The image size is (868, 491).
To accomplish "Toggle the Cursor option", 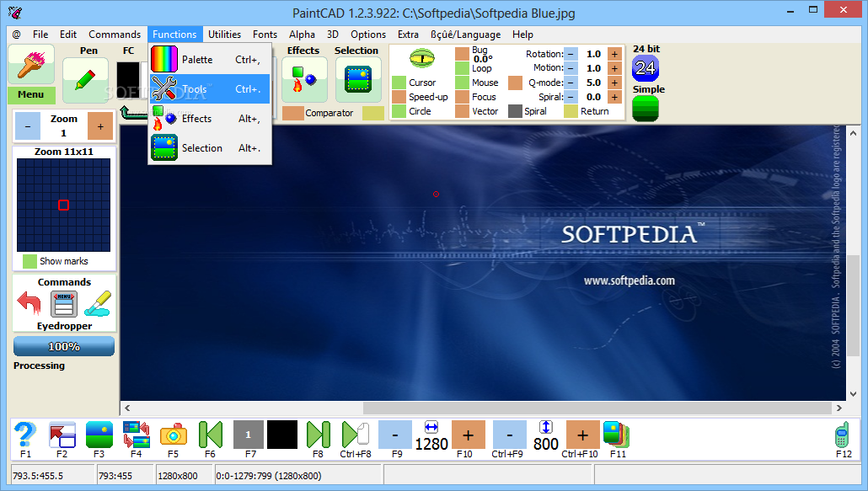I will click(399, 83).
